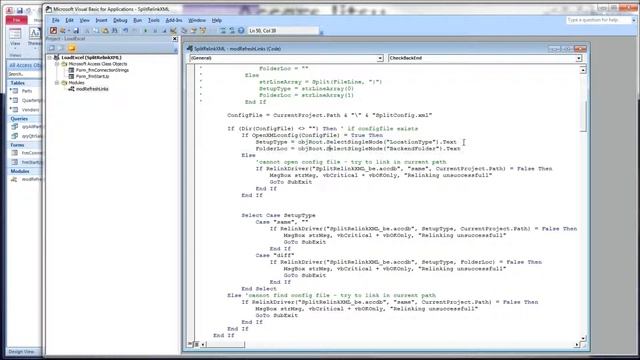Screen dimensions: 640x360
Task: Select Form_frmStartUp in the project tree
Action: pos(92,76)
